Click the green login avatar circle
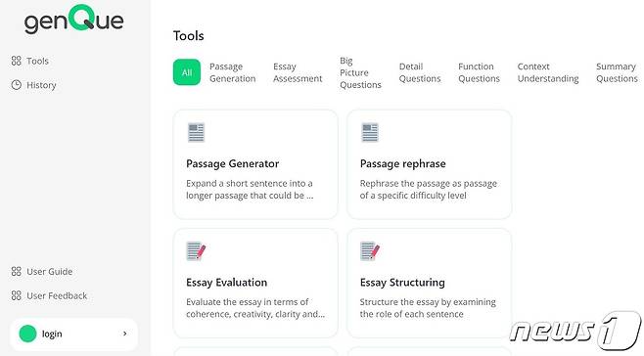 pos(28,334)
